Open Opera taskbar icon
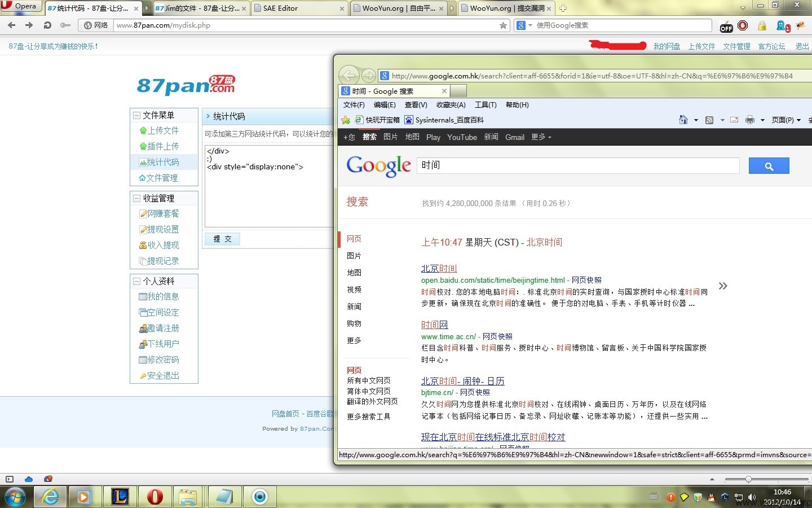812x508 pixels. click(x=155, y=497)
